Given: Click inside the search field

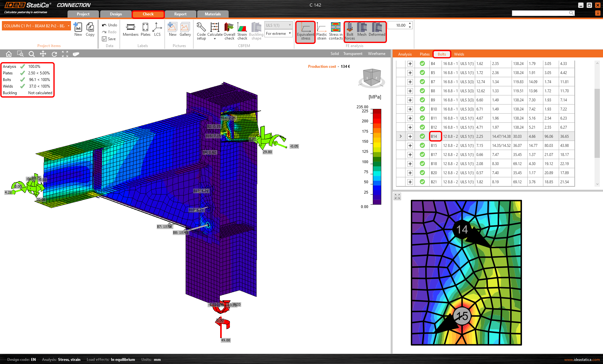Looking at the screenshot, I should [x=540, y=13].
